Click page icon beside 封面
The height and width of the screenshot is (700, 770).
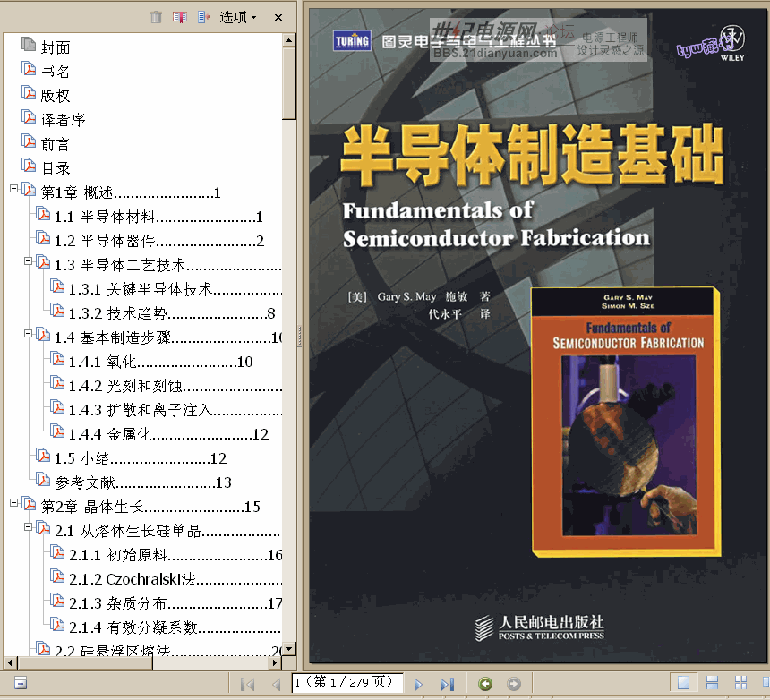point(29,44)
